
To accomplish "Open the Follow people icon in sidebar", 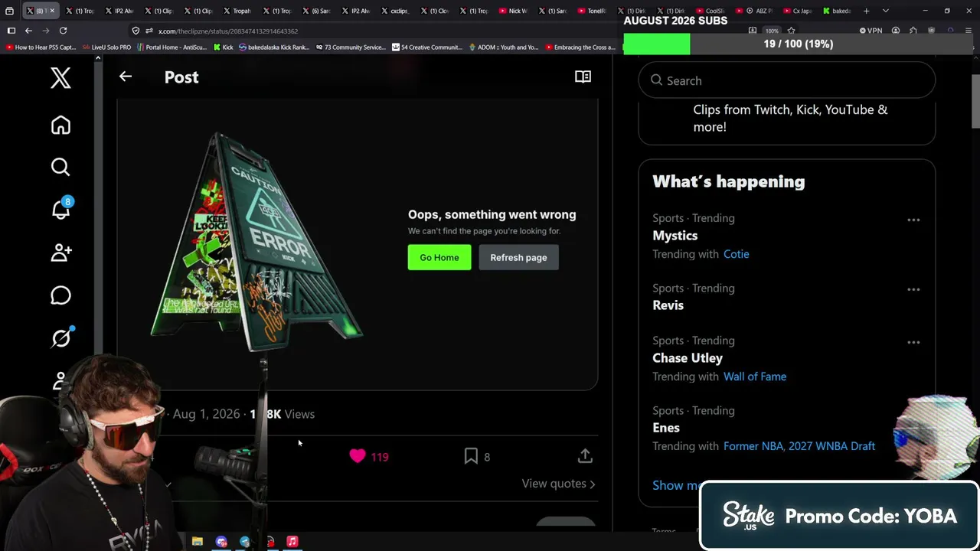I will 61,253.
